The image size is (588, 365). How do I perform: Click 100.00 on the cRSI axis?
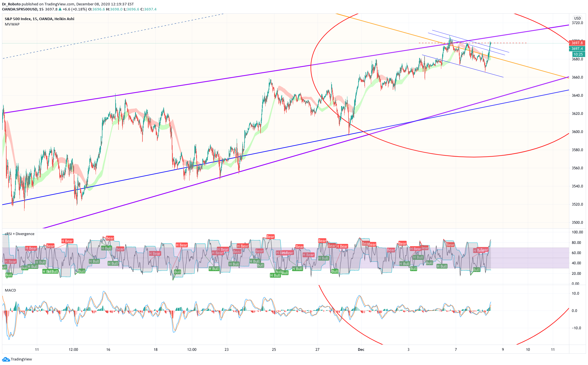pyautogui.click(x=577, y=232)
